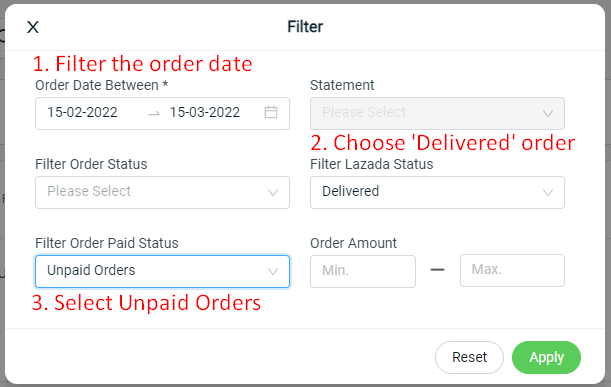The height and width of the screenshot is (387, 611).
Task: Click the Max. order amount field
Action: (512, 270)
